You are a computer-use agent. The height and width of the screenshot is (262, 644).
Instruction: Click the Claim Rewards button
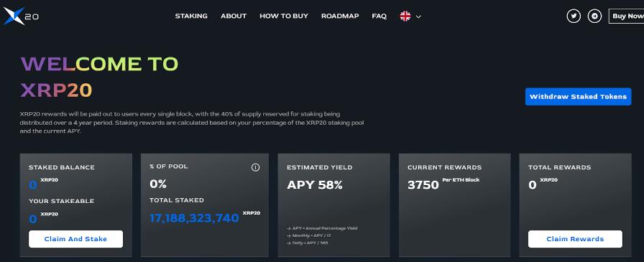[x=575, y=239]
